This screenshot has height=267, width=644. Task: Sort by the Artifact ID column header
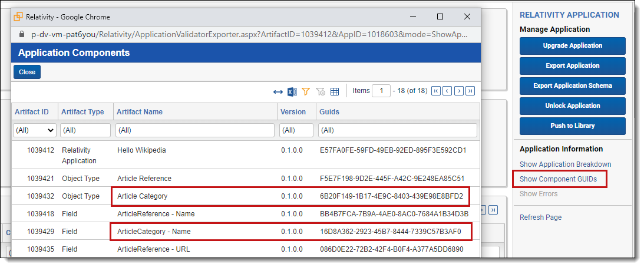tap(32, 112)
